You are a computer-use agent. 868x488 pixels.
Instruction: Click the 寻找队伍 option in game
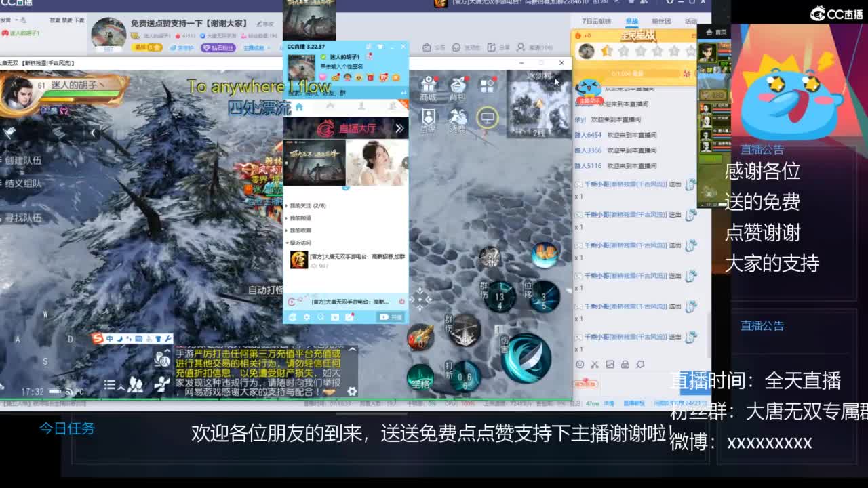coord(24,218)
